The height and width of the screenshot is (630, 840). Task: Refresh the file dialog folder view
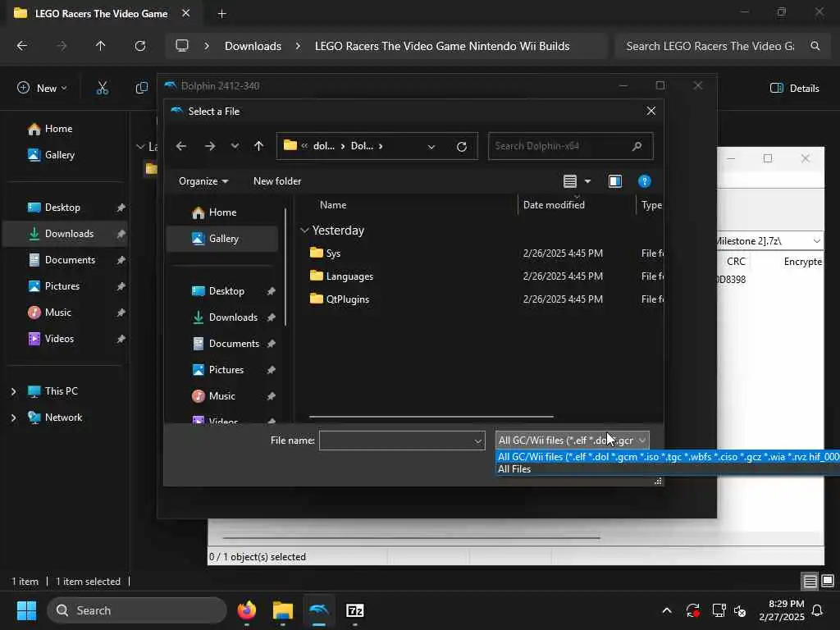(461, 146)
